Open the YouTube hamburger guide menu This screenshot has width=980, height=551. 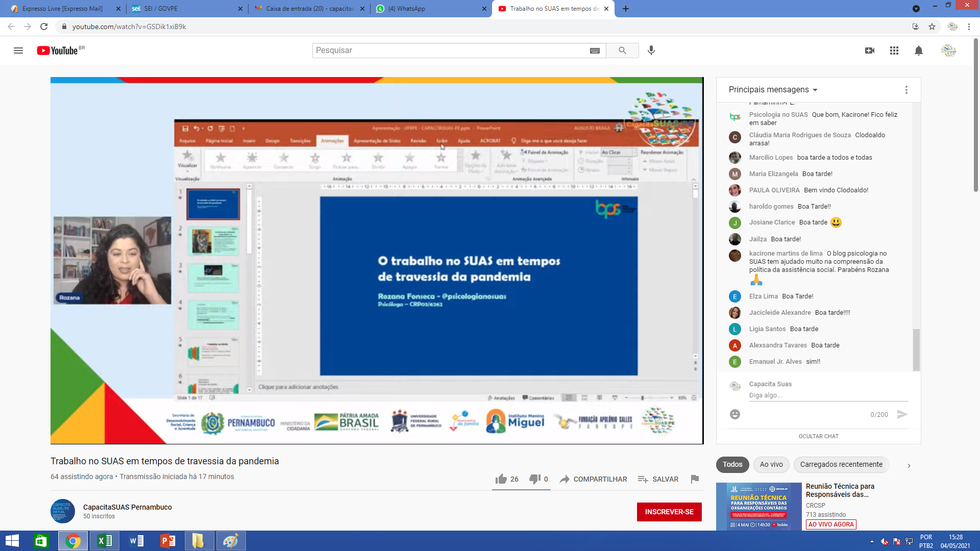coord(18,51)
